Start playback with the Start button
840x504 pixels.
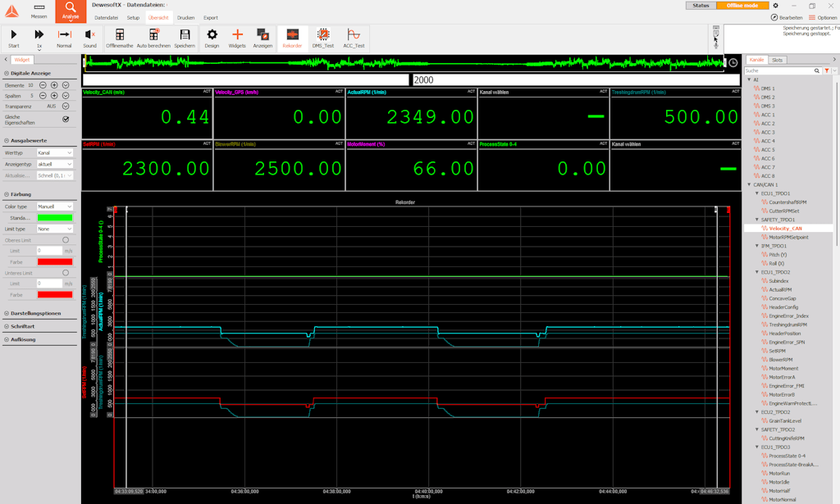pos(13,34)
